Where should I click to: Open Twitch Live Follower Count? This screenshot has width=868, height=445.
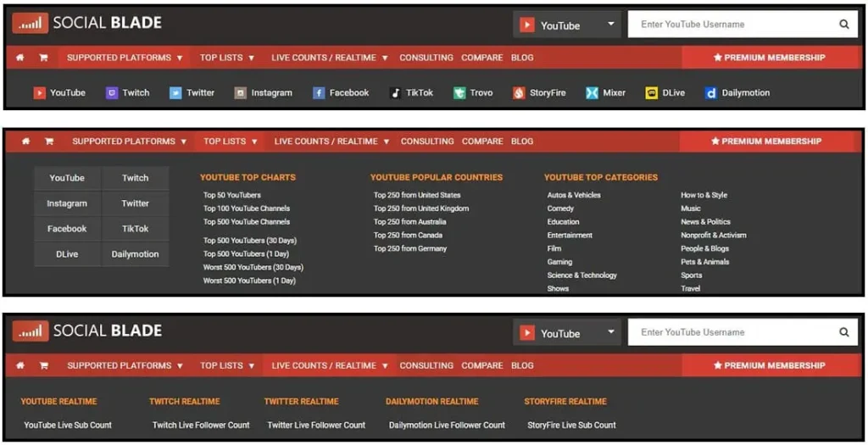[201, 425]
